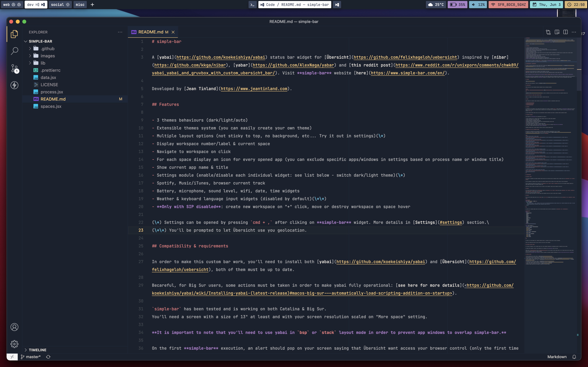
Task: Collapse the SIMPLE-BAR project root
Action: (40, 41)
